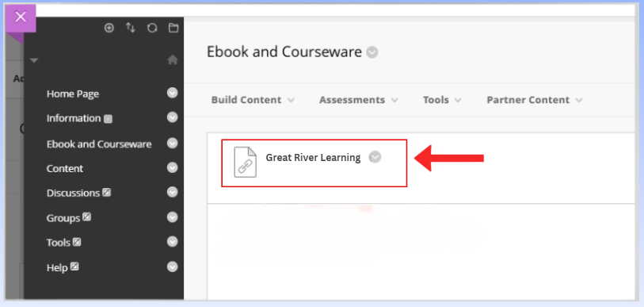Open Build Content dropdown menu
The height and width of the screenshot is (307, 644).
(253, 100)
